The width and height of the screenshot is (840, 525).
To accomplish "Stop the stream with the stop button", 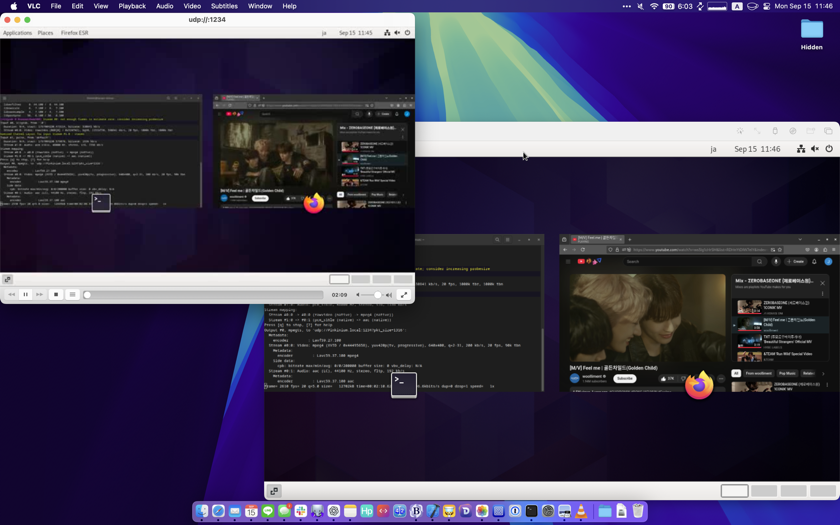I will 56,294.
